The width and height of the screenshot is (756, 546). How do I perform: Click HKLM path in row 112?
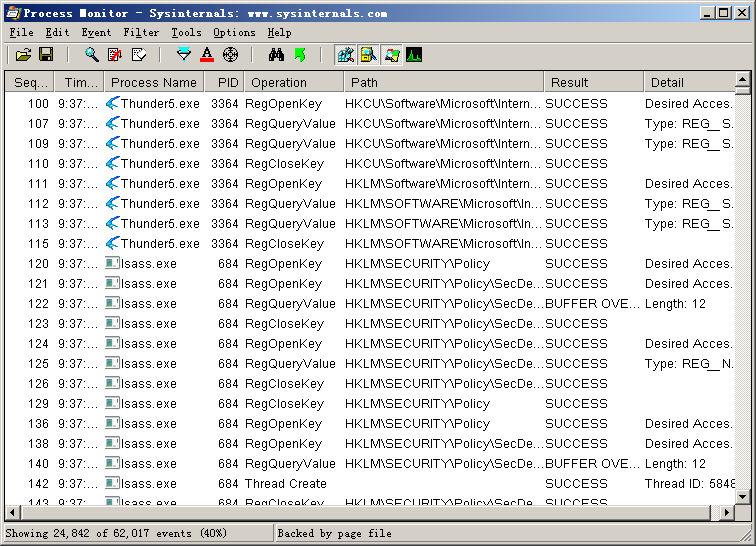(x=443, y=204)
